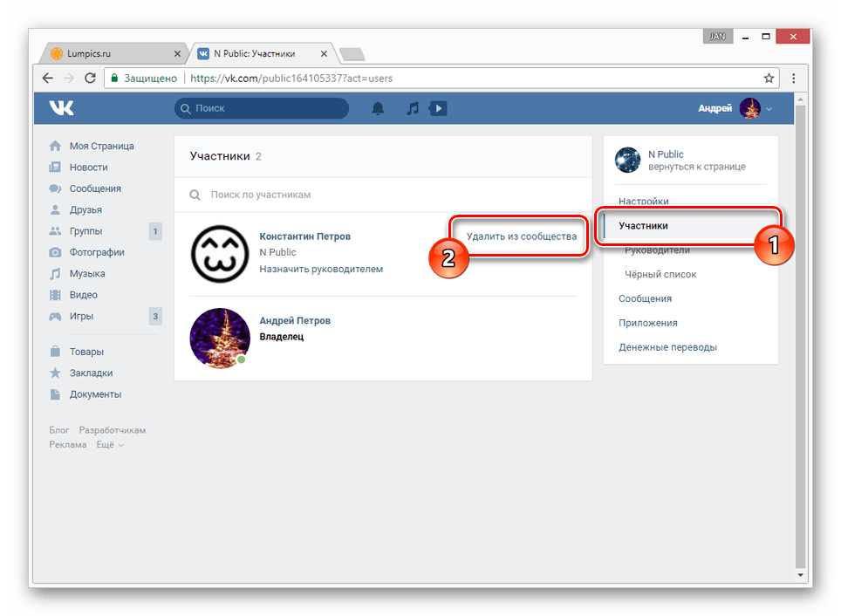Open the notifications bell

(x=378, y=108)
